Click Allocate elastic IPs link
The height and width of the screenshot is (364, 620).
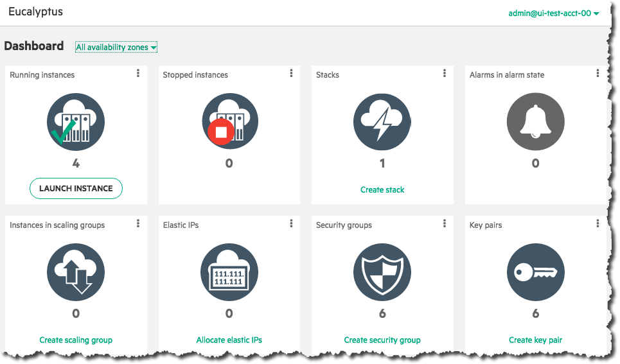click(229, 340)
